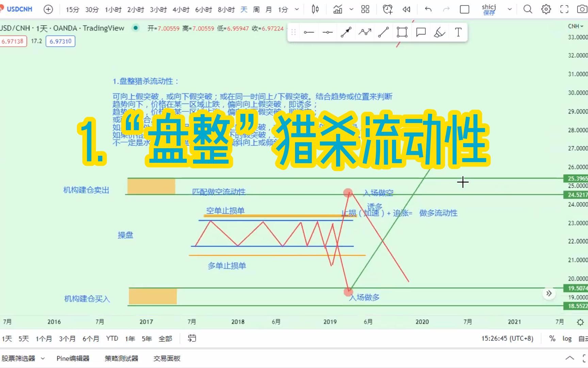Open the axis settings gear icon
The width and height of the screenshot is (588, 368).
point(581,322)
